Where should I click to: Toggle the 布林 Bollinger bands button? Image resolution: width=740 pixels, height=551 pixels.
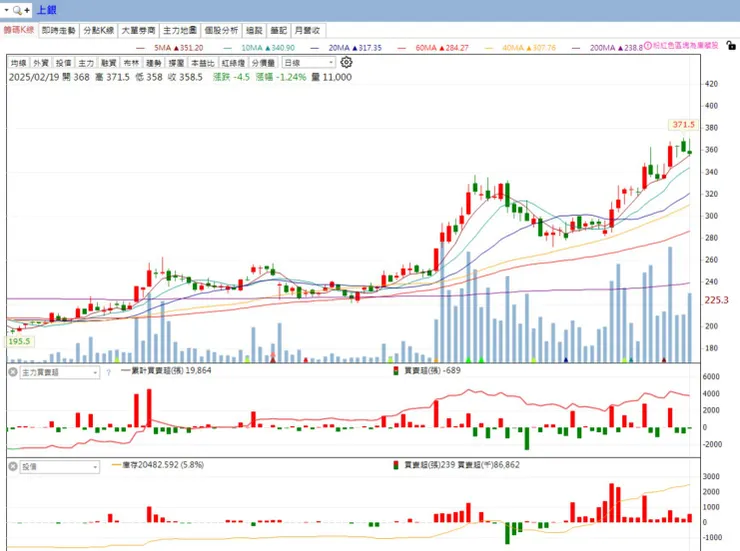point(131,63)
